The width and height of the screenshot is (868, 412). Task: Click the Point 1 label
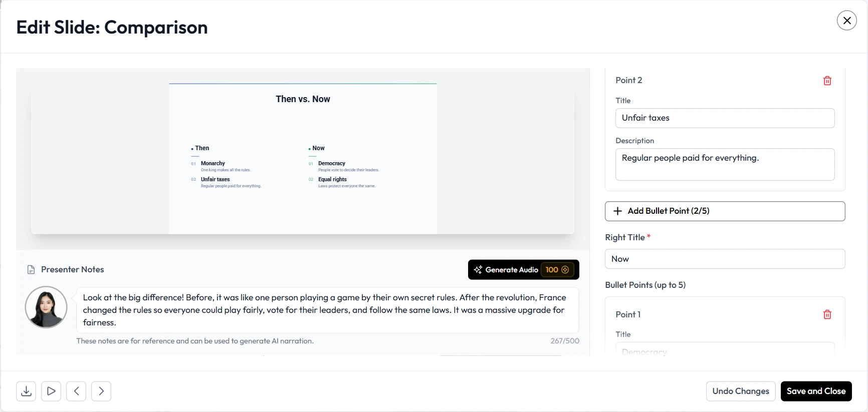628,314
